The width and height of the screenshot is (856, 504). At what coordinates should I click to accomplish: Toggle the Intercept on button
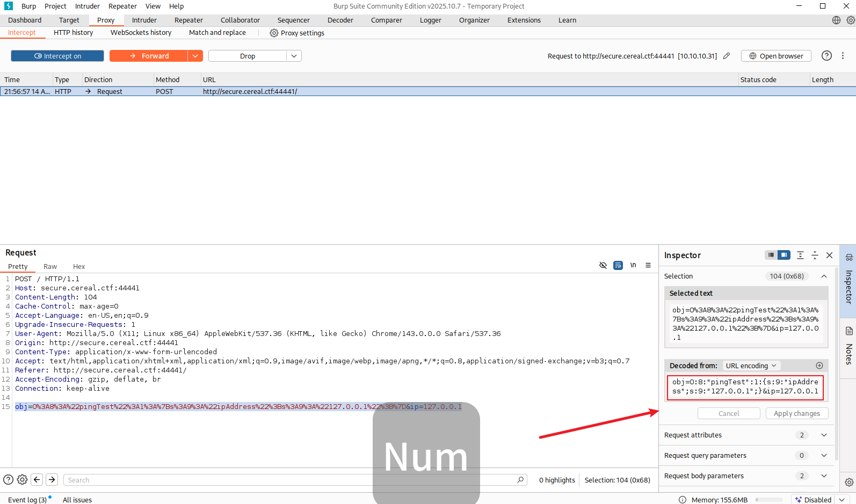click(x=57, y=56)
